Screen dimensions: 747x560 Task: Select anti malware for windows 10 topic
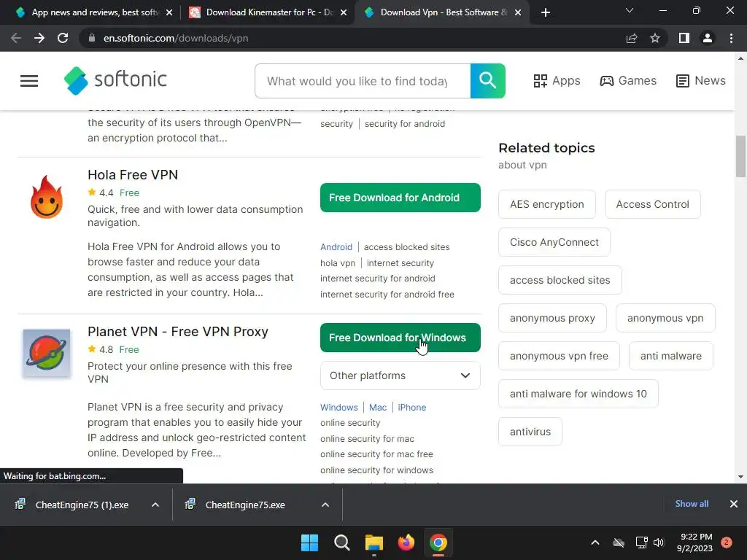coord(578,394)
